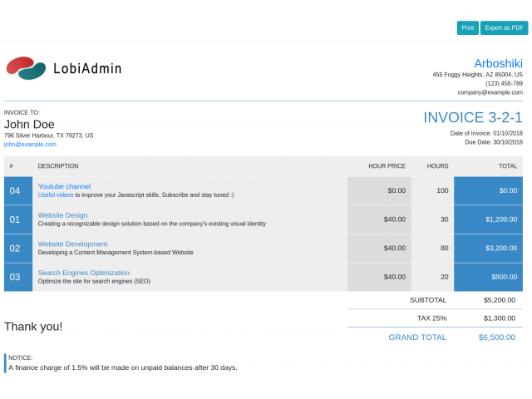Click the GRAND TOTAL amount $6,500.00
The width and height of the screenshot is (532, 399).
point(496,337)
